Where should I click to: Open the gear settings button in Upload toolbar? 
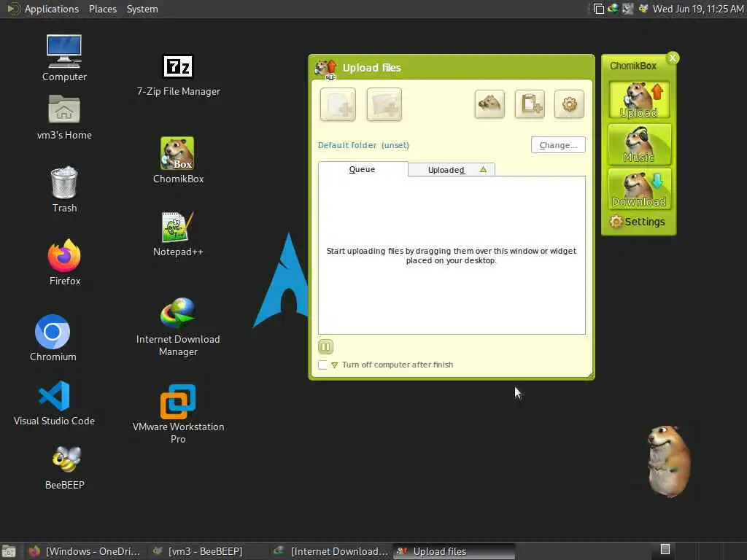click(x=569, y=104)
